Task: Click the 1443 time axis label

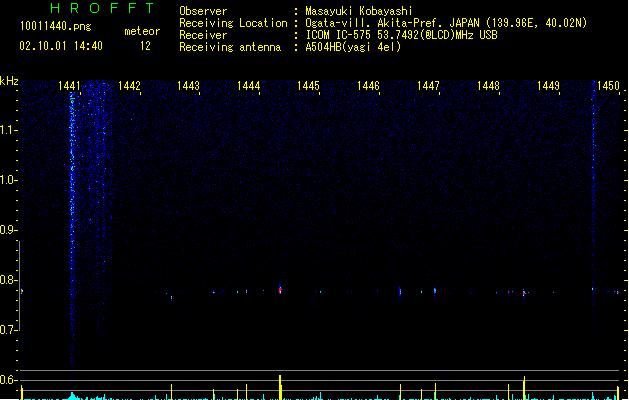Action: [x=189, y=86]
